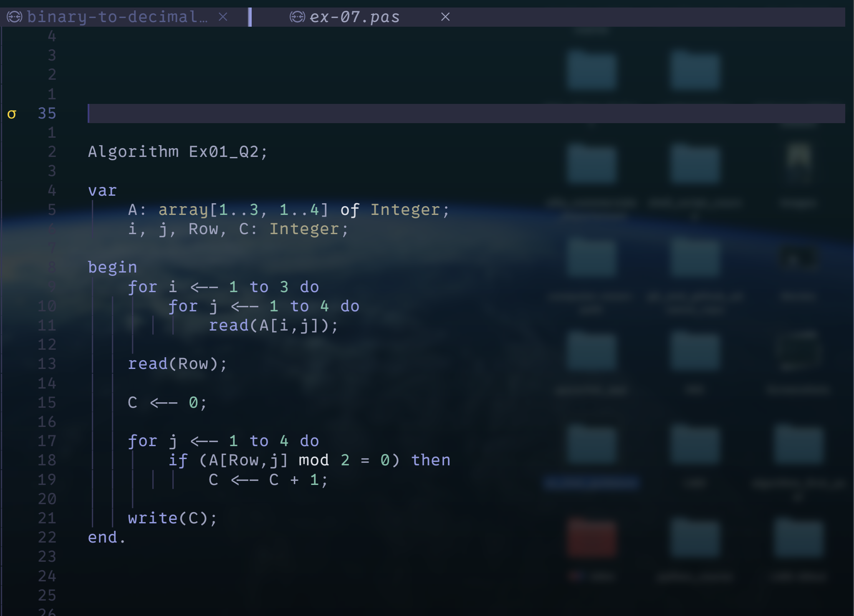Image resolution: width=854 pixels, height=616 pixels.
Task: Click 'array[1..3, 1..4]' type declaration
Action: pyautogui.click(x=243, y=210)
